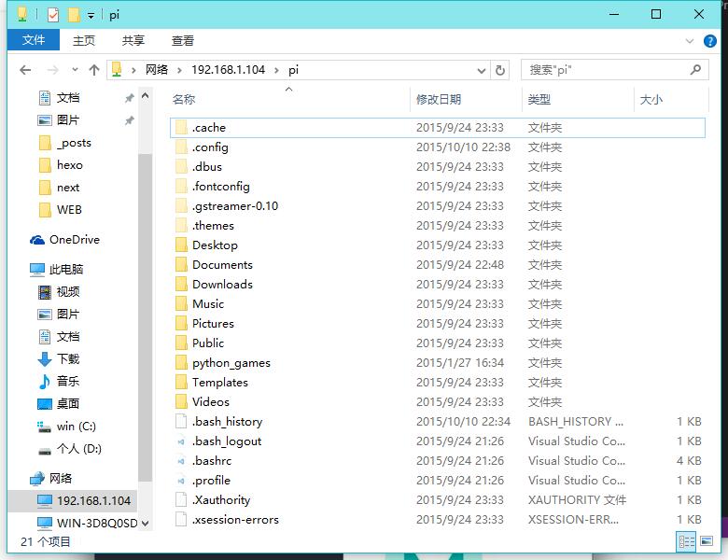The image size is (728, 560).
Task: Open OneDrive in the navigation pane
Action: 74,240
